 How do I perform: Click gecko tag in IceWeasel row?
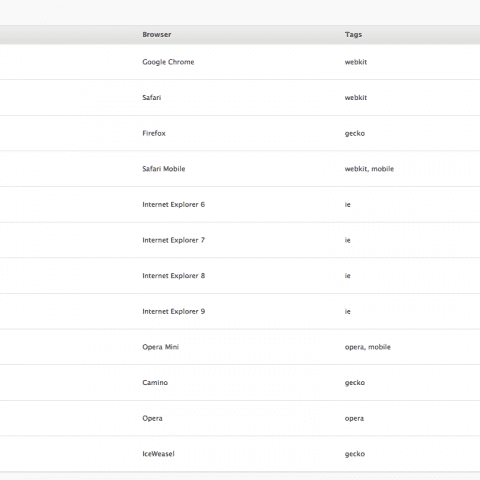(x=355, y=454)
